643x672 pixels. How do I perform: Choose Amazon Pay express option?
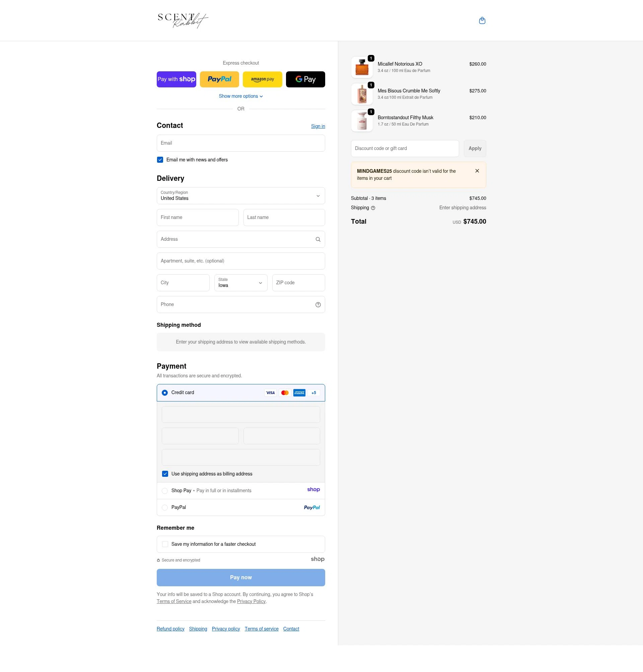point(262,79)
